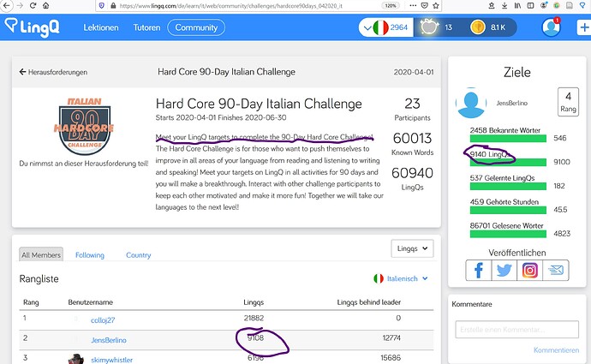Click the 2020-04-01 date in header
This screenshot has height=364, width=591.
tap(414, 72)
